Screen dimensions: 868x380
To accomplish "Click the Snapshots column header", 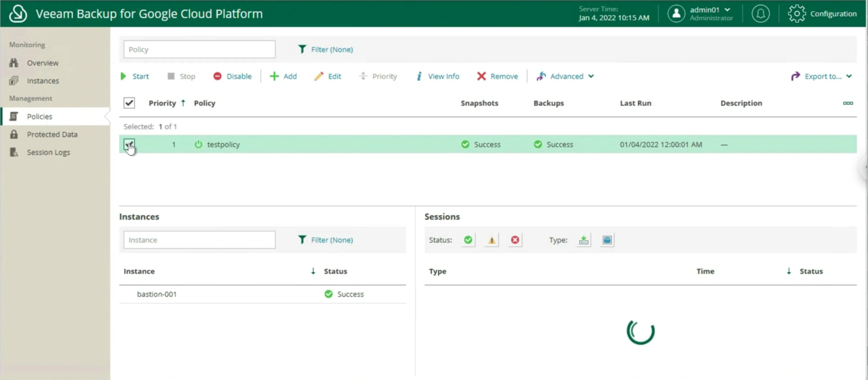I will pos(479,103).
